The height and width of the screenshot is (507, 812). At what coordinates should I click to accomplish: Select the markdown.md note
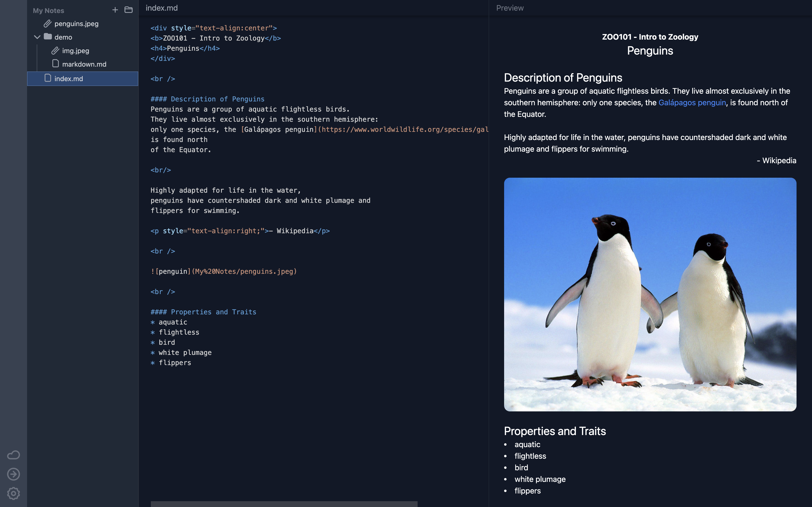tap(84, 64)
